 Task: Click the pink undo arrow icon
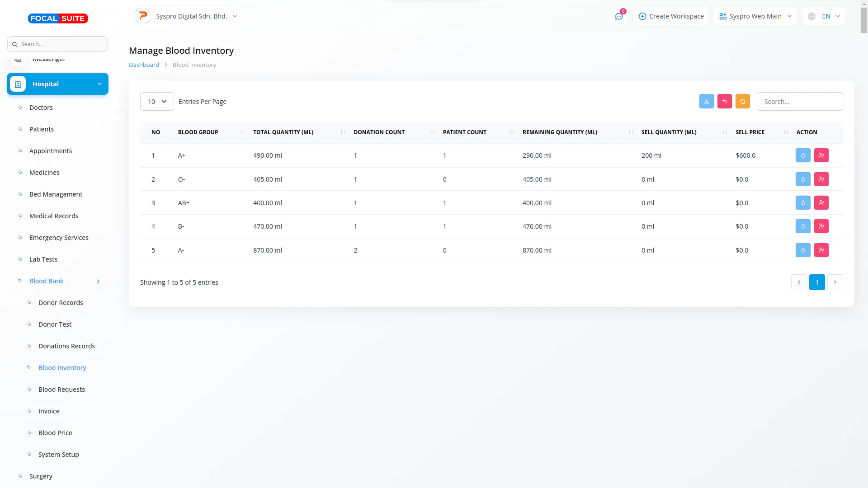coord(724,102)
